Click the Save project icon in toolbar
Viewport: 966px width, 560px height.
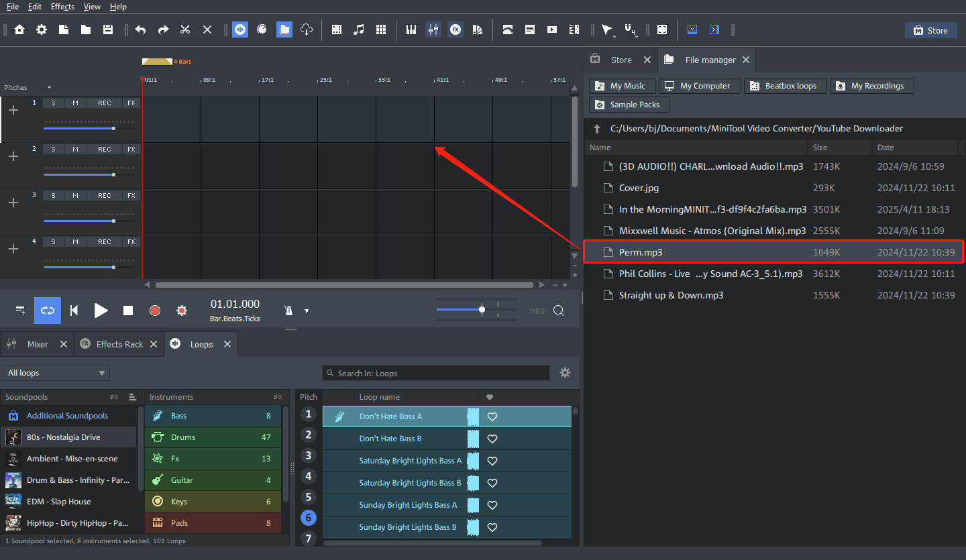pos(107,30)
